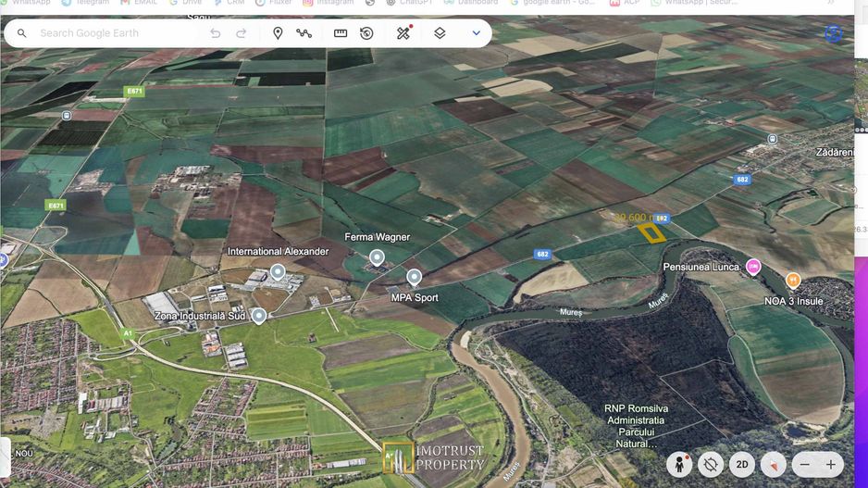Click the compass to reset north
This screenshot has width=868, height=488.
(772, 464)
